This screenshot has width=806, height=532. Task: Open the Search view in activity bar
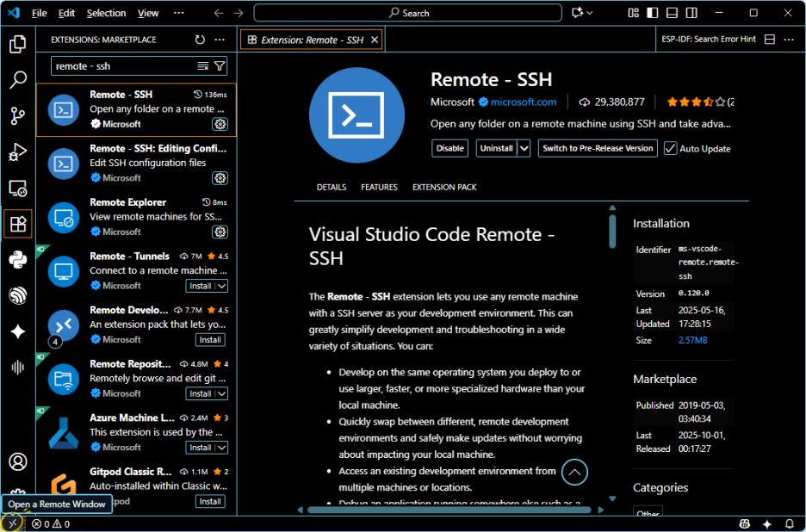pos(18,80)
